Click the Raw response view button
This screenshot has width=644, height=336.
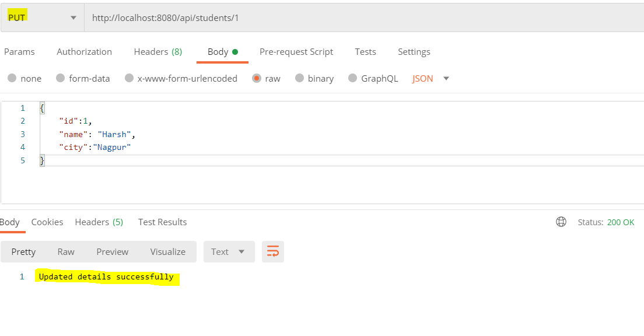point(66,251)
